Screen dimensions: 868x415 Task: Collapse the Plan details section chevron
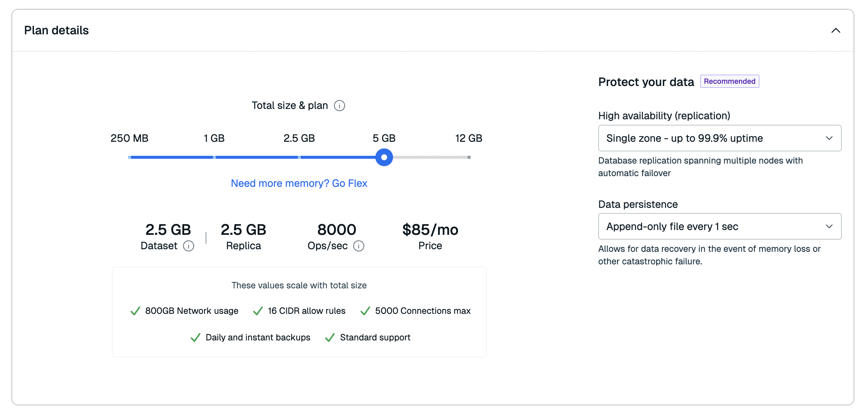(x=836, y=31)
